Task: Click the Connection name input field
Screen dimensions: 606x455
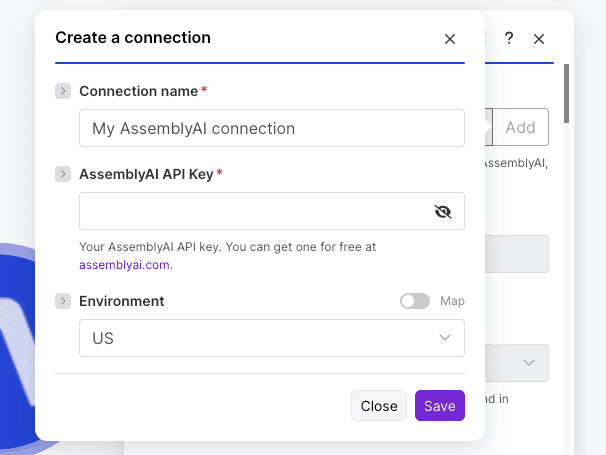Action: point(272,128)
